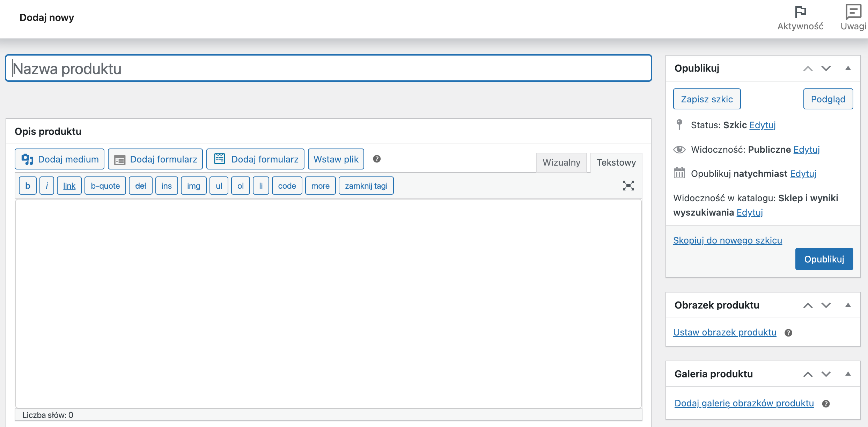Insert italic tag with i button

[47, 186]
